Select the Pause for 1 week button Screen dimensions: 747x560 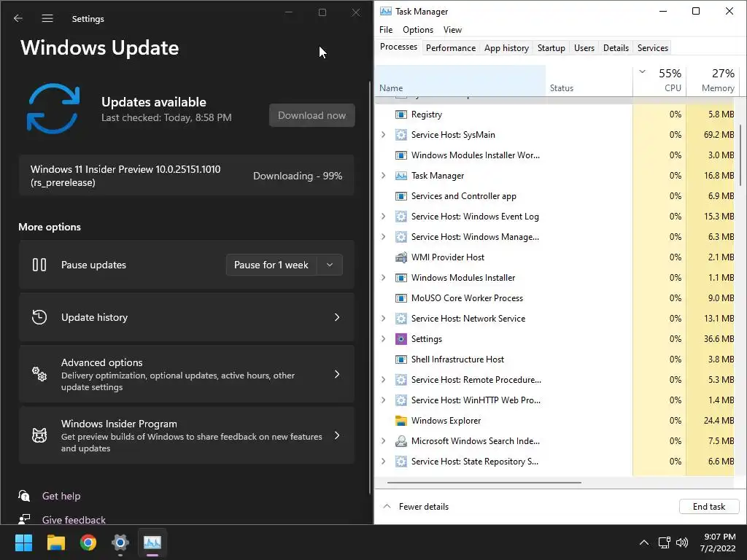pyautogui.click(x=271, y=265)
